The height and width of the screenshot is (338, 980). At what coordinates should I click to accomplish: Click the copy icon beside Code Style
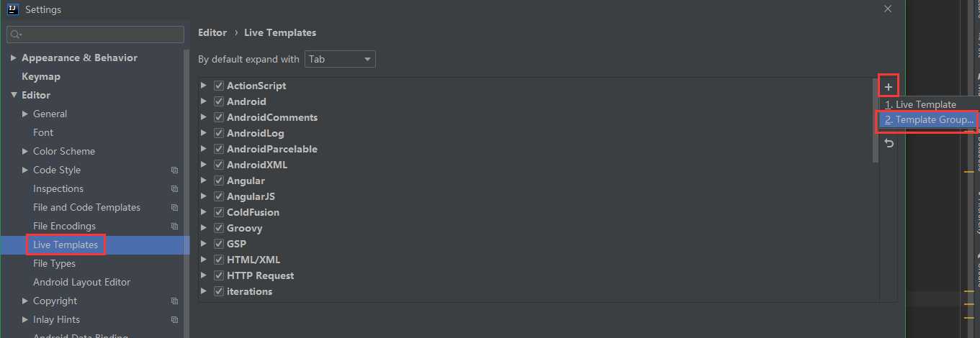pyautogui.click(x=174, y=170)
